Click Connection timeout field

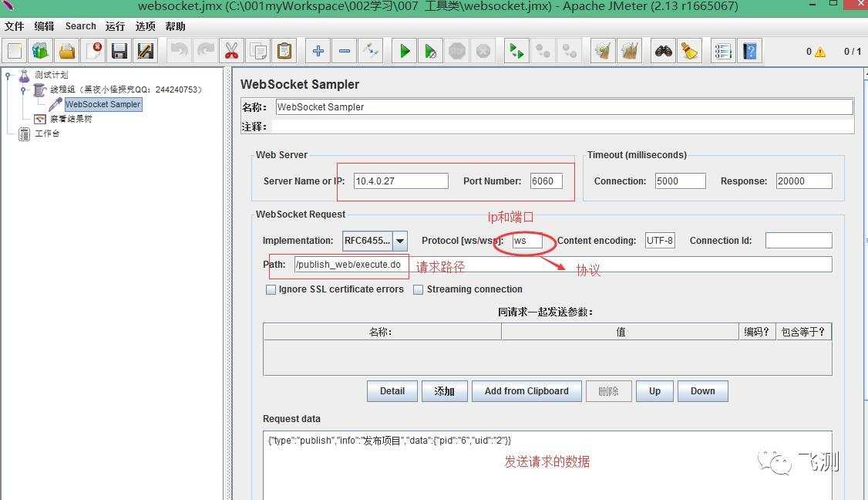coord(681,181)
